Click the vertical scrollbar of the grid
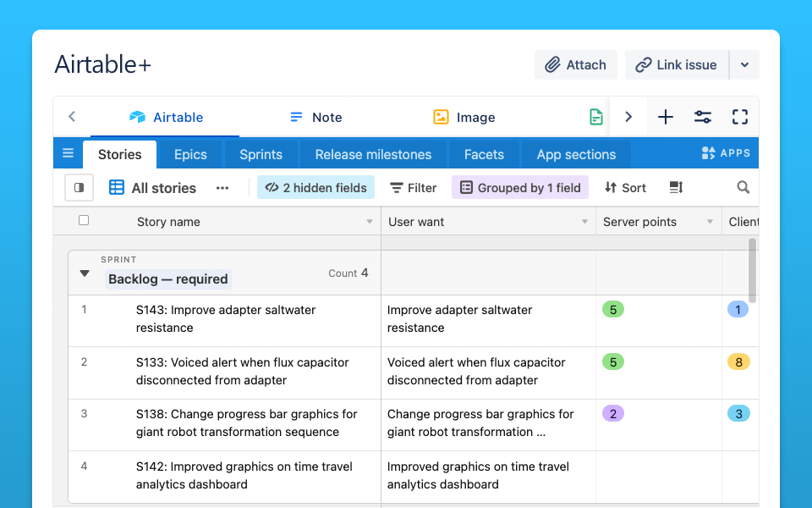 tap(753, 269)
